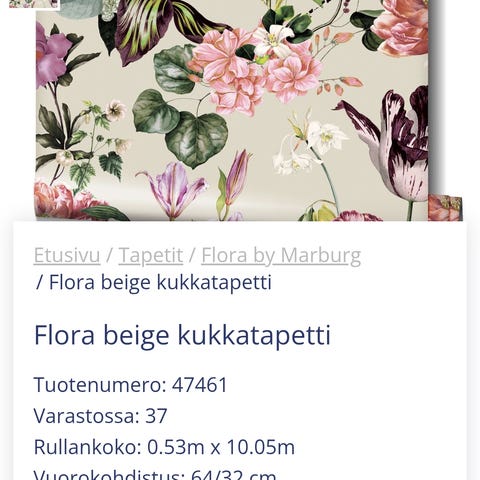The height and width of the screenshot is (480, 480).
Task: Click the lilac lily blossom near the image bottom
Action: pyautogui.click(x=173, y=188)
